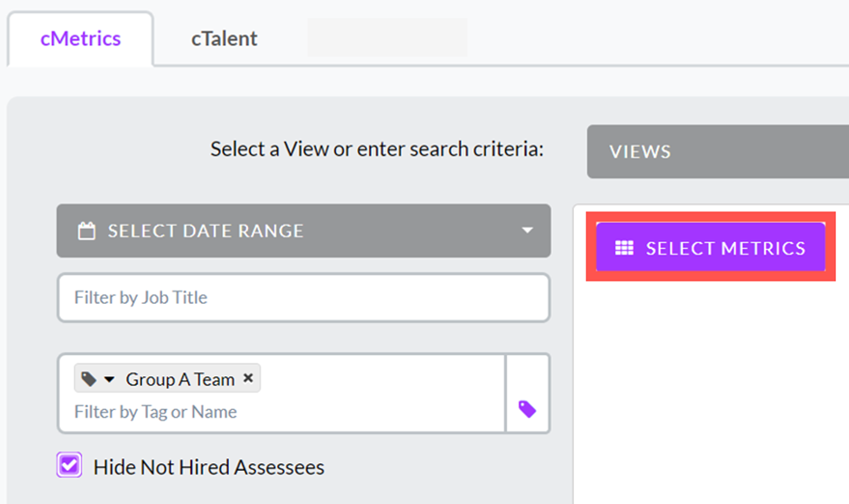Image resolution: width=849 pixels, height=504 pixels.
Task: Select the cMetrics tab
Action: pos(81,39)
